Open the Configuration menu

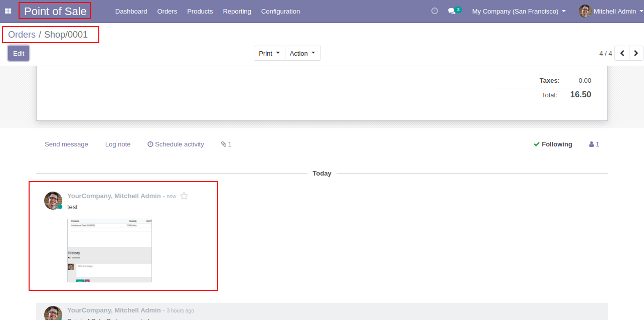point(281,11)
